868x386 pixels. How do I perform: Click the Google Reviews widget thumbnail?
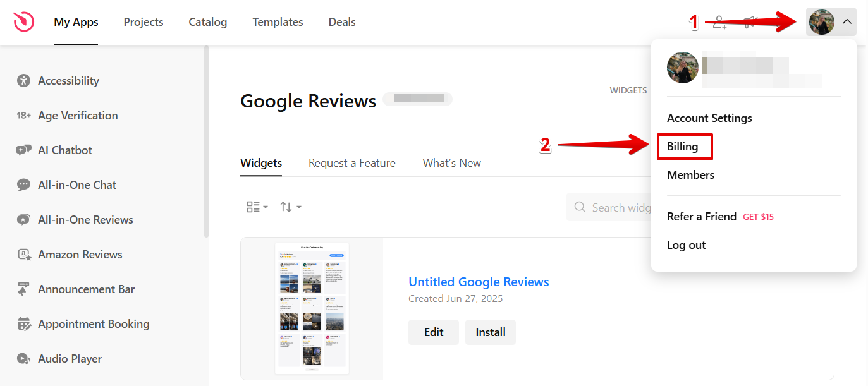coord(312,309)
